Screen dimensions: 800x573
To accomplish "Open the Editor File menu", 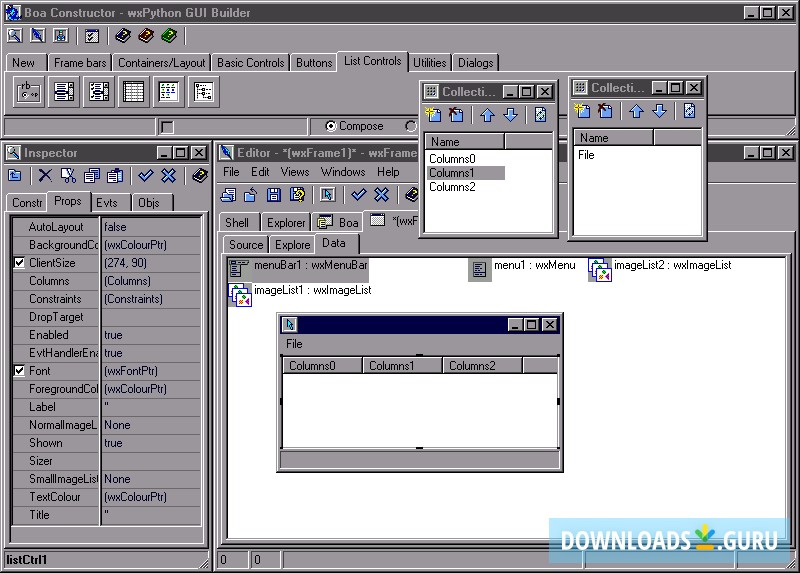I will (231, 172).
